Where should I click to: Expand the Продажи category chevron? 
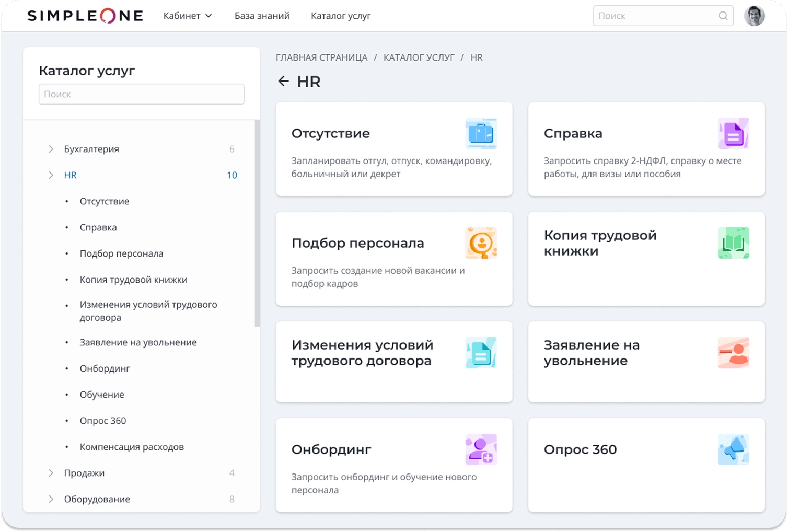[x=51, y=473]
